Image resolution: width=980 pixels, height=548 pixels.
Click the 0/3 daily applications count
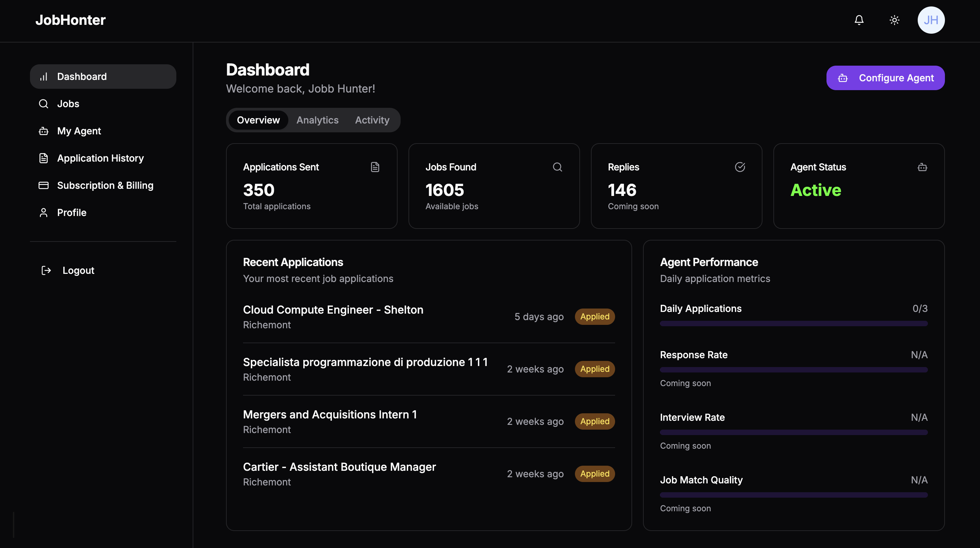920,309
